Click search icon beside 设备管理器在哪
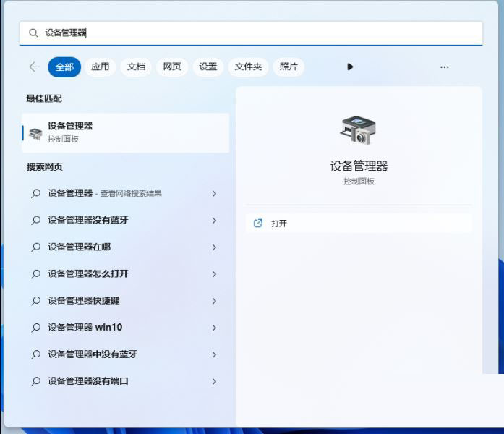This screenshot has height=434, width=504. pyautogui.click(x=35, y=247)
